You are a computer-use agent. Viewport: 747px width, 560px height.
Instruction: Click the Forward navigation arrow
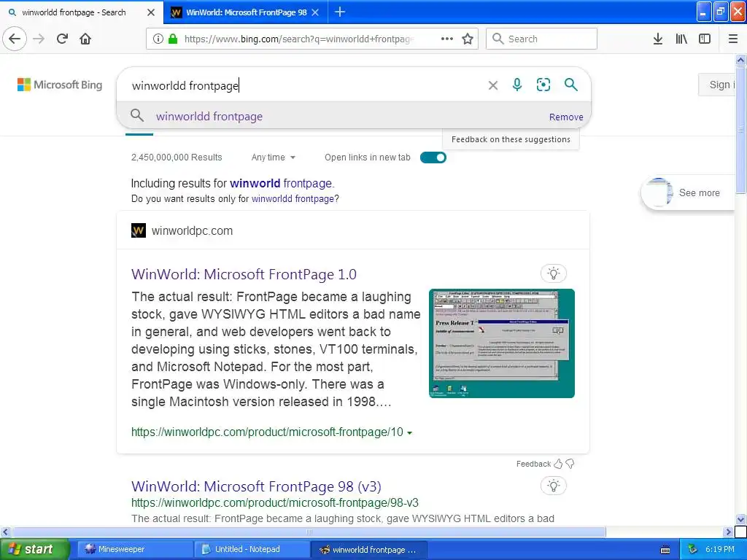click(39, 39)
